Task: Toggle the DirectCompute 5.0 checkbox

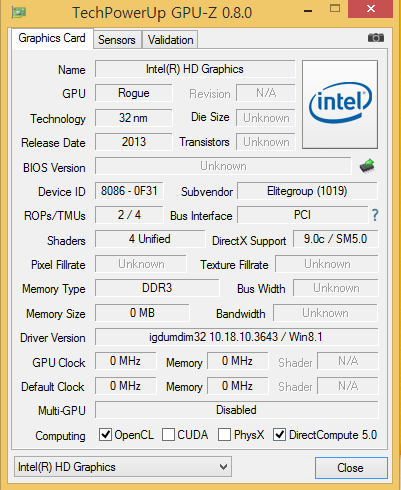Action: tap(279, 435)
